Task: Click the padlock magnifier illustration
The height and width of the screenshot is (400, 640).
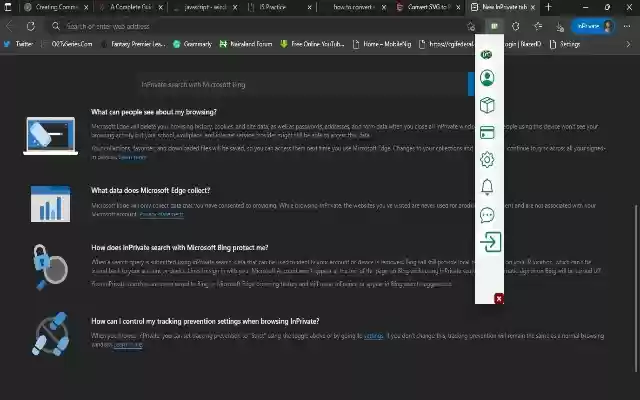Action: pos(50,267)
